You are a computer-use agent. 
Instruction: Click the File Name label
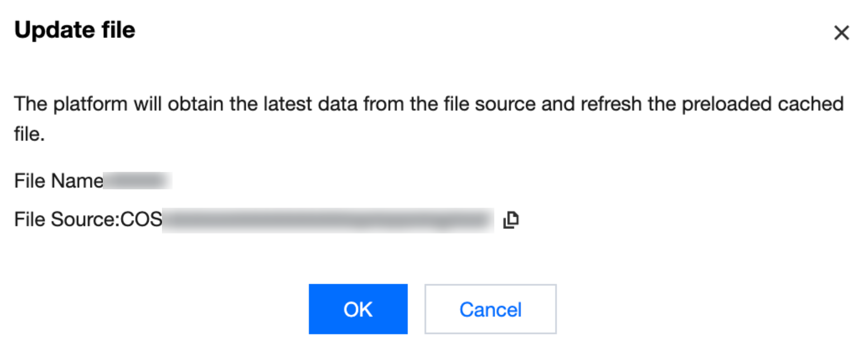coord(59,181)
